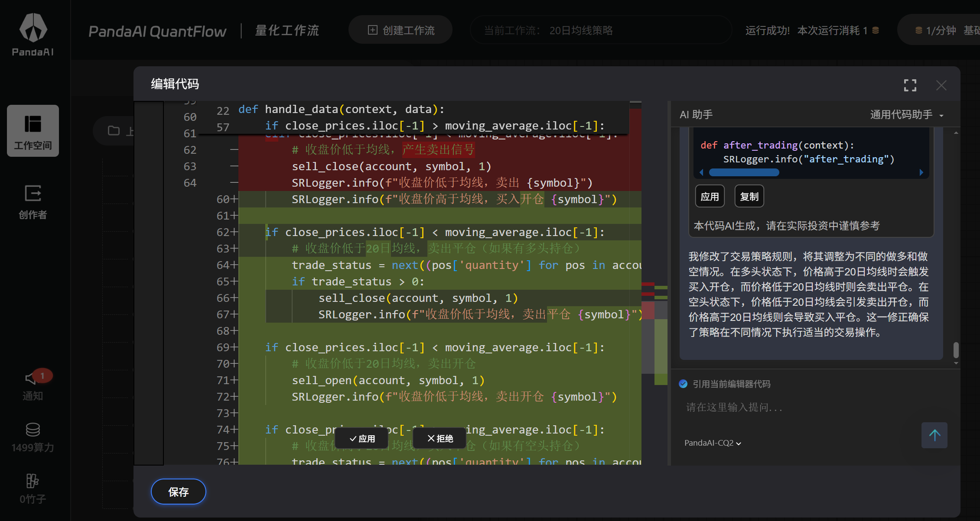Click the removed line 'sell_close(account, symbol, 1)' numbered 63
Viewport: 980px width, 521px height.
[x=391, y=166]
